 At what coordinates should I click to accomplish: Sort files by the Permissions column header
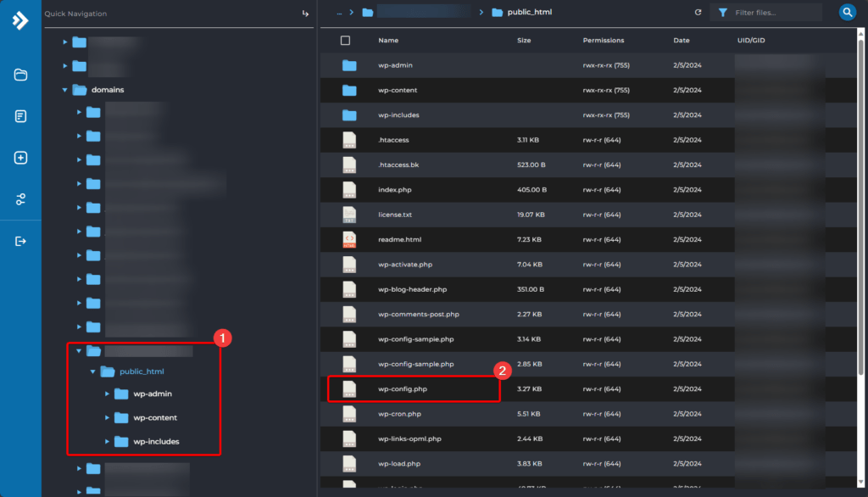pyautogui.click(x=603, y=40)
